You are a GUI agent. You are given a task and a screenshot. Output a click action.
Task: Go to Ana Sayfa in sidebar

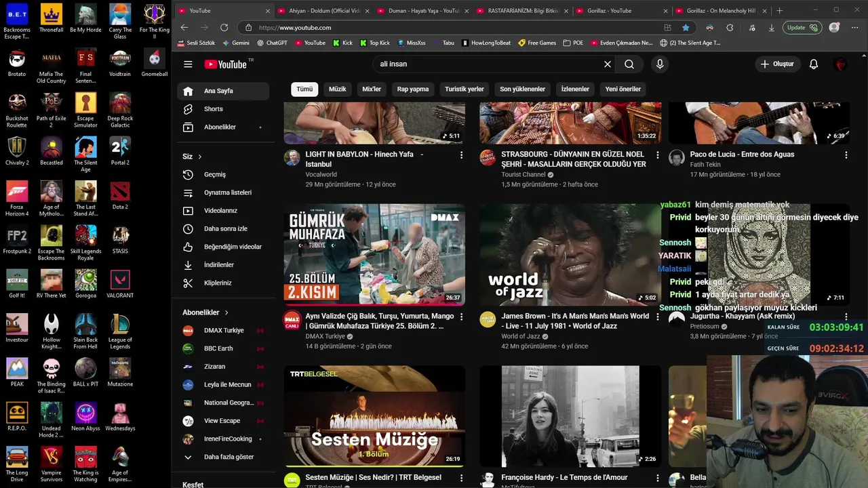pyautogui.click(x=223, y=91)
